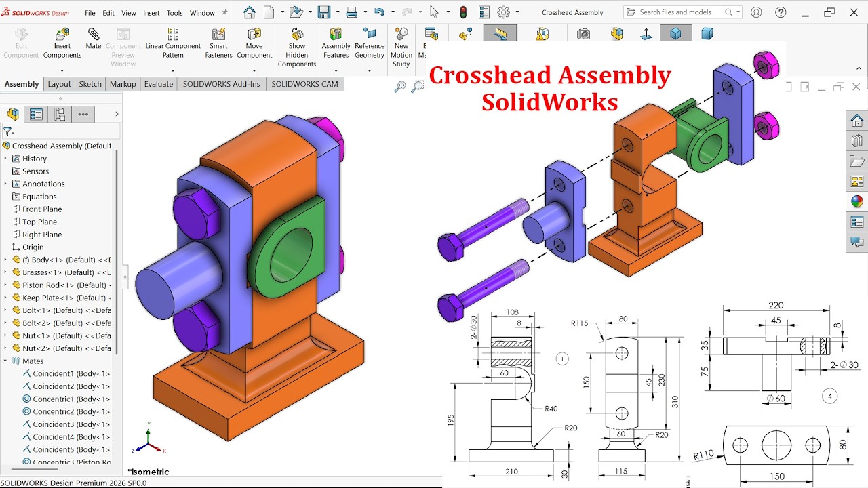This screenshot has width=868, height=488.
Task: Click the feature tree vertical scrollbar
Action: [116, 251]
